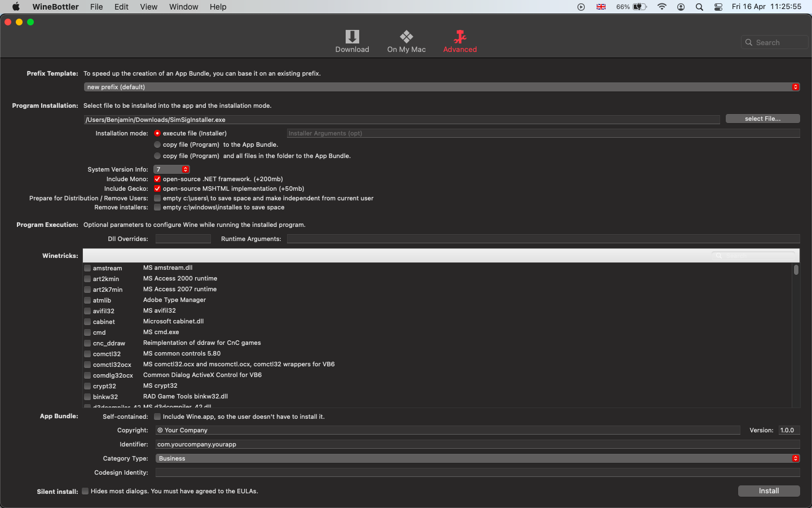Click the UK flag input source icon

[601, 7]
